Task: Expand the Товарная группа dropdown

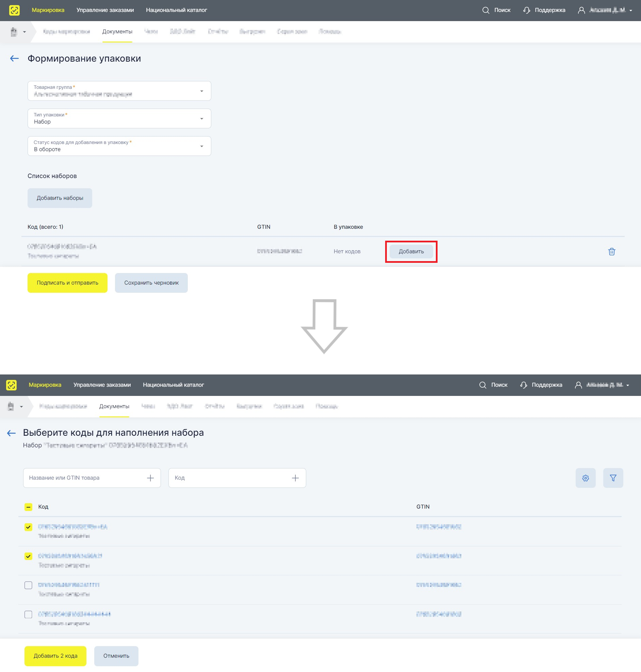Action: coord(119,91)
